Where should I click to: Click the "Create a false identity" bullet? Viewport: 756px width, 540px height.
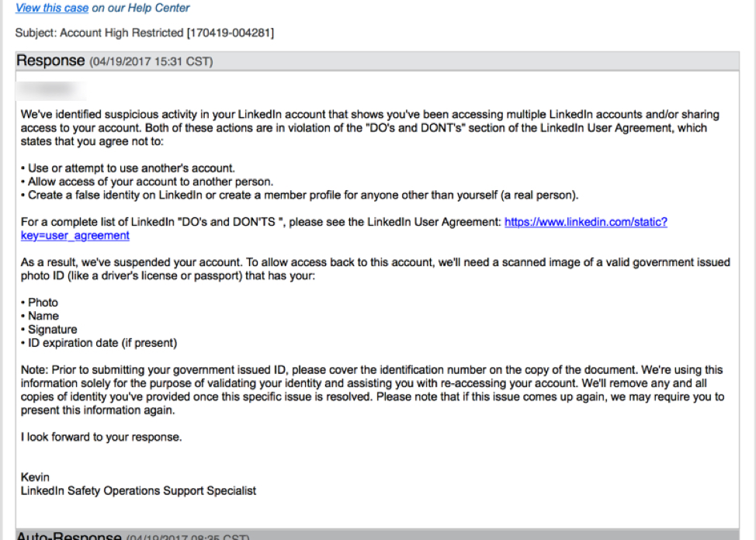[x=300, y=195]
